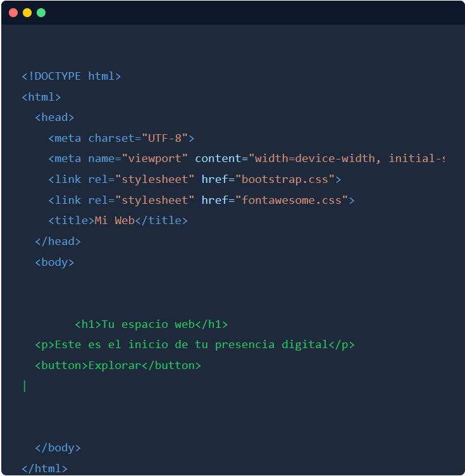Click the opening body tag
The image size is (465, 476).
click(x=54, y=262)
